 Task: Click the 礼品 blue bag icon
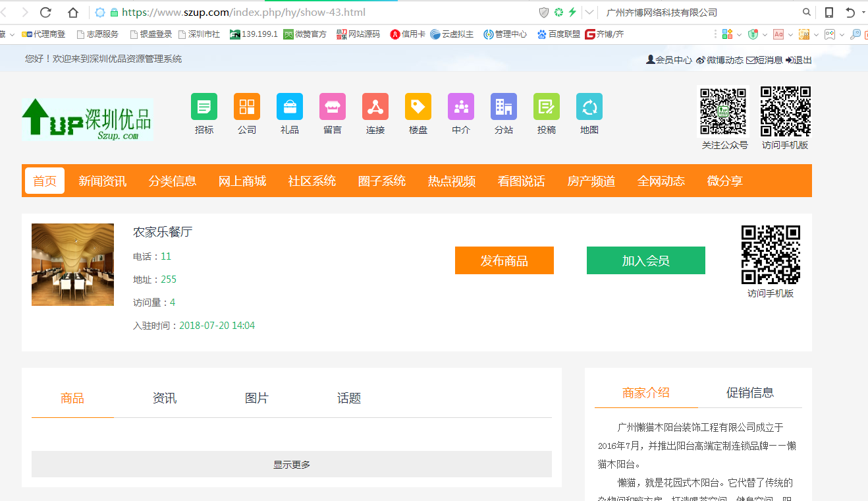coord(290,107)
